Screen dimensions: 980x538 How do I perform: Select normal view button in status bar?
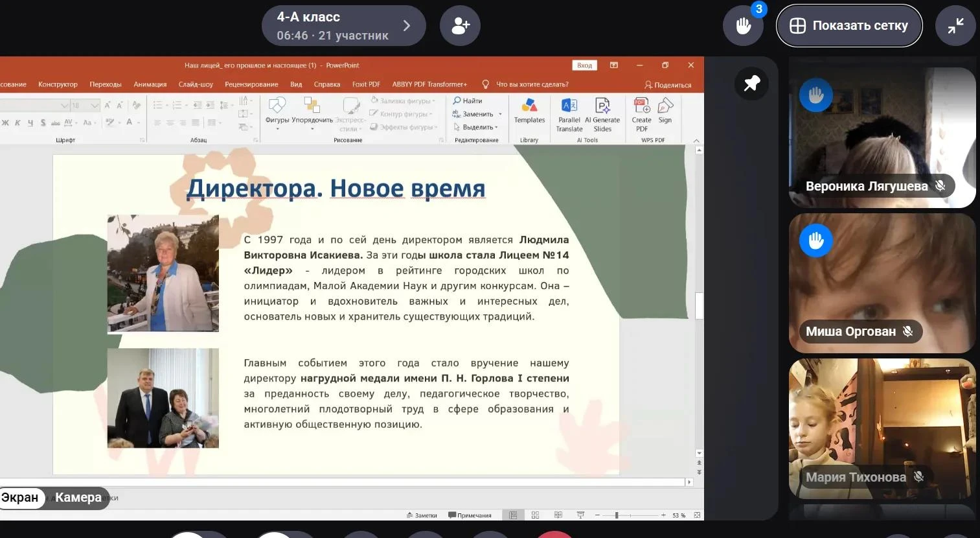[x=513, y=515]
